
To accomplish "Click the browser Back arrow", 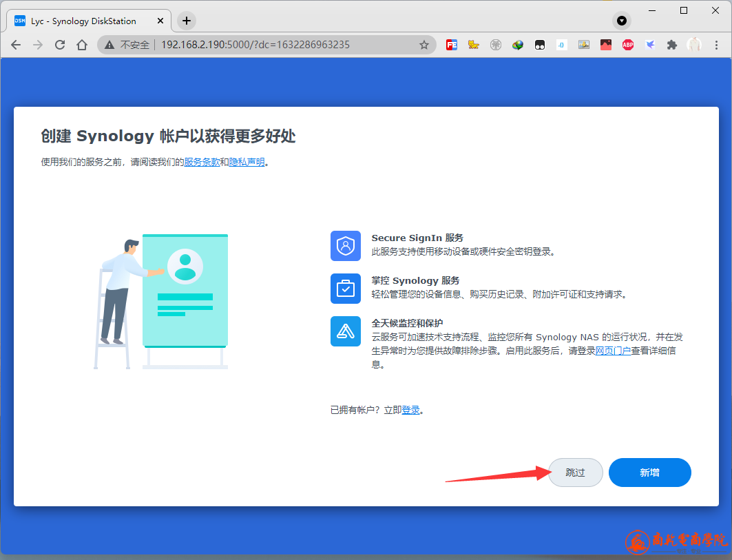I will (x=16, y=45).
